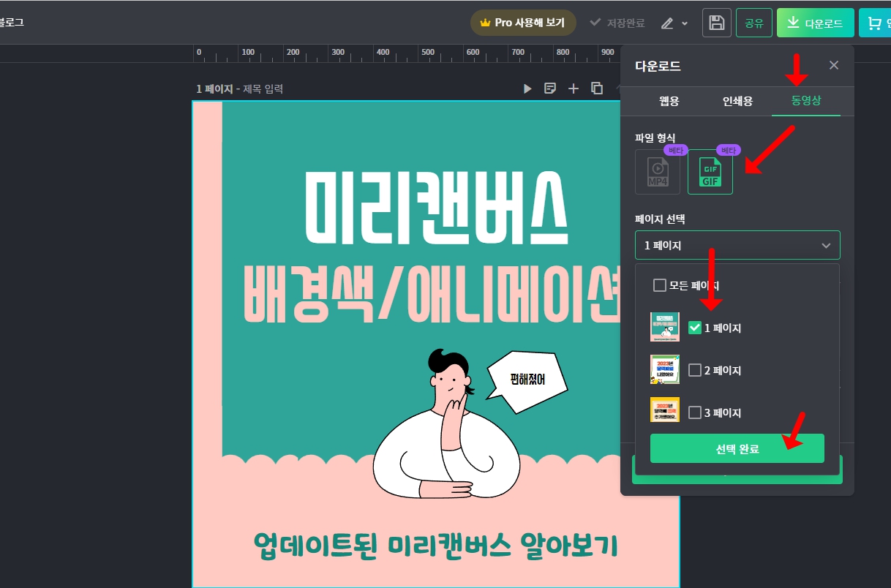
Task: Expand the edit mode chevron
Action: point(685,23)
